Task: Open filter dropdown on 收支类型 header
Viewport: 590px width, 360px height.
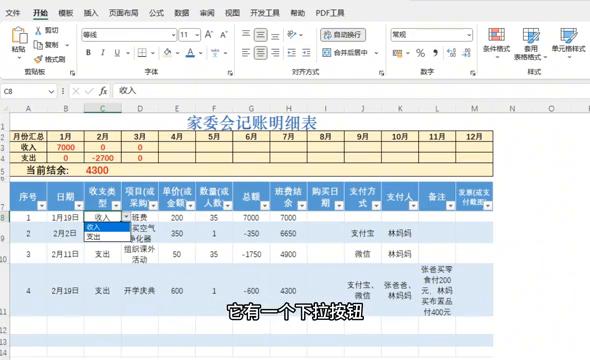Action: point(116,205)
